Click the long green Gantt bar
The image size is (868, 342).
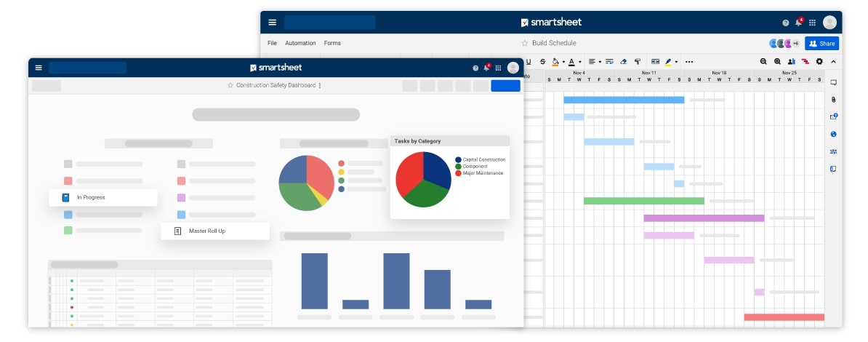coord(644,201)
